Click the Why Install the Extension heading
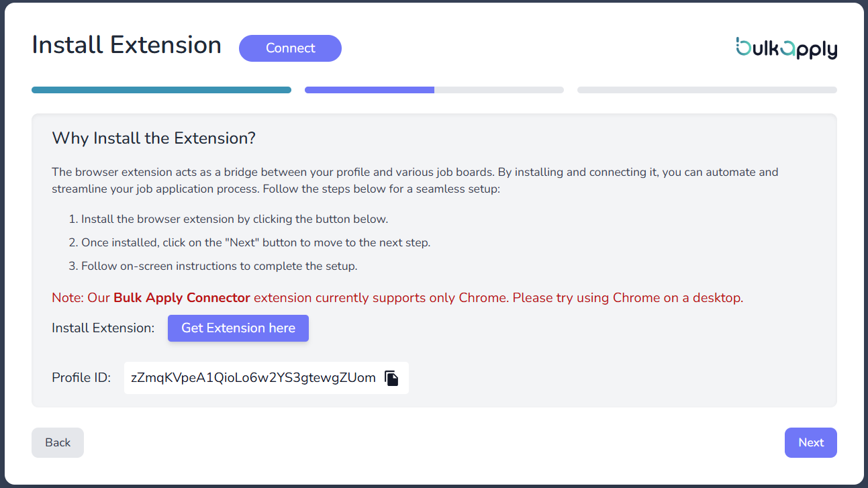 (154, 138)
